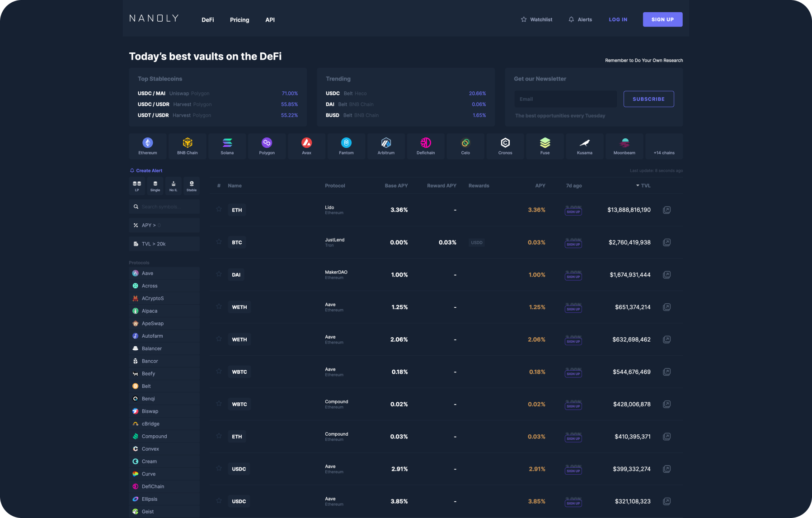The width and height of the screenshot is (812, 518).
Task: Open external link for MakerDAO DAI vault
Action: pyautogui.click(x=666, y=275)
